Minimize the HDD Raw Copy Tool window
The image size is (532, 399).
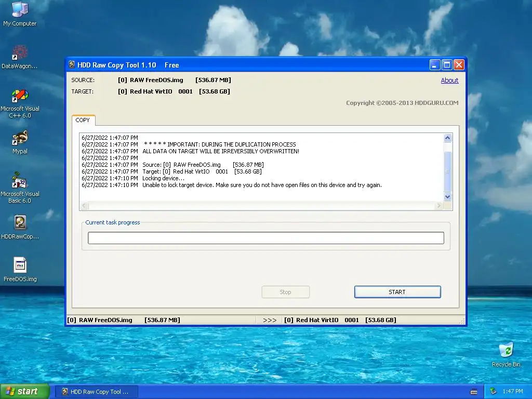pos(435,64)
